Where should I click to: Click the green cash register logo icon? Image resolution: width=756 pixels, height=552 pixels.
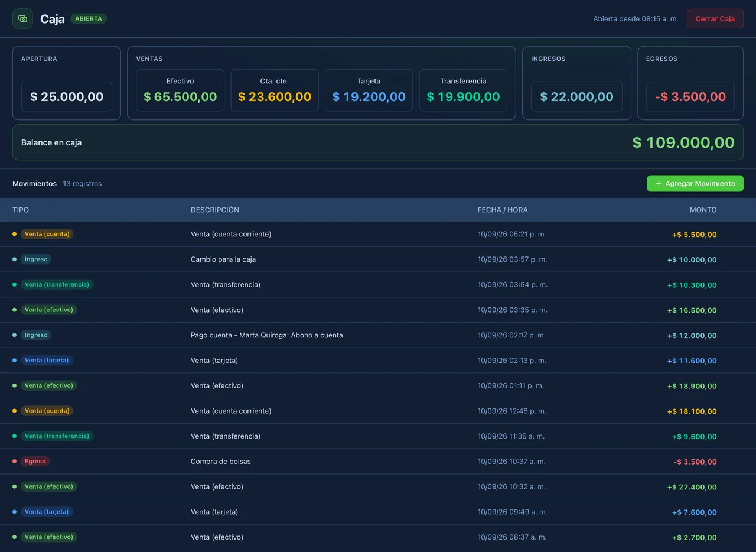[22, 19]
